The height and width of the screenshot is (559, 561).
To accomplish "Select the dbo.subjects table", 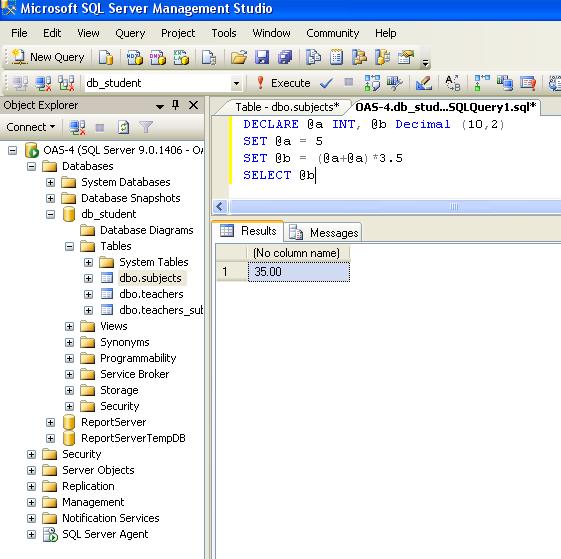I will pos(150,278).
